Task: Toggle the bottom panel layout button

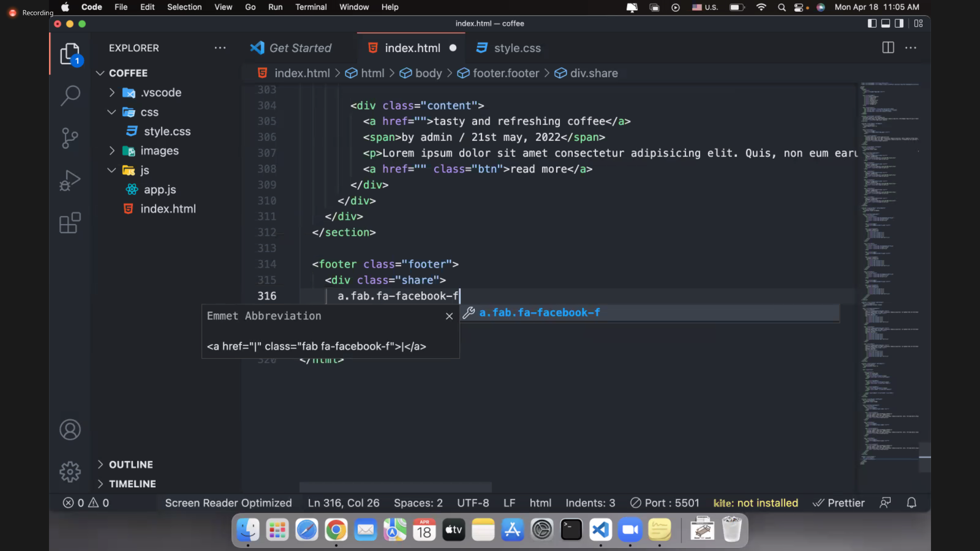Action: 886,23
